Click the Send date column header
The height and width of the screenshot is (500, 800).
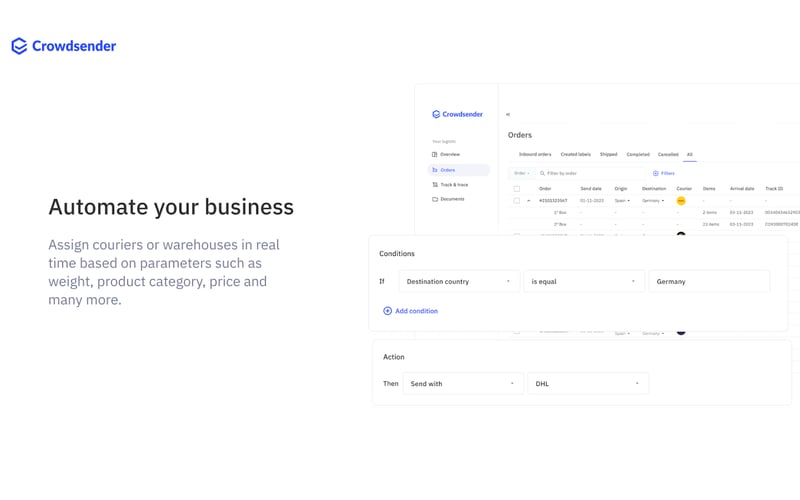[591, 189]
